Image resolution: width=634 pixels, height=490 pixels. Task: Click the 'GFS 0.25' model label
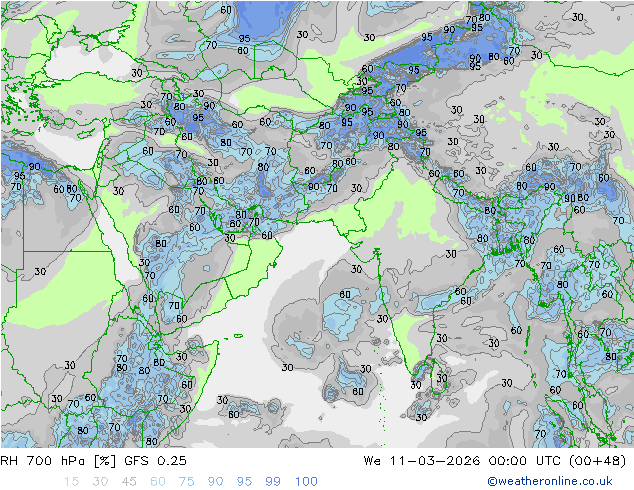pos(155,461)
